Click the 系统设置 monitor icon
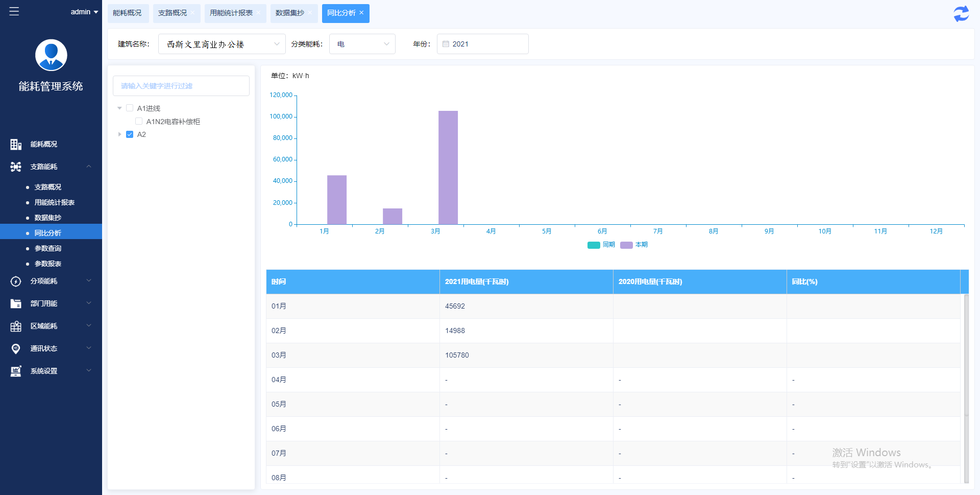Image resolution: width=980 pixels, height=495 pixels. tap(16, 371)
